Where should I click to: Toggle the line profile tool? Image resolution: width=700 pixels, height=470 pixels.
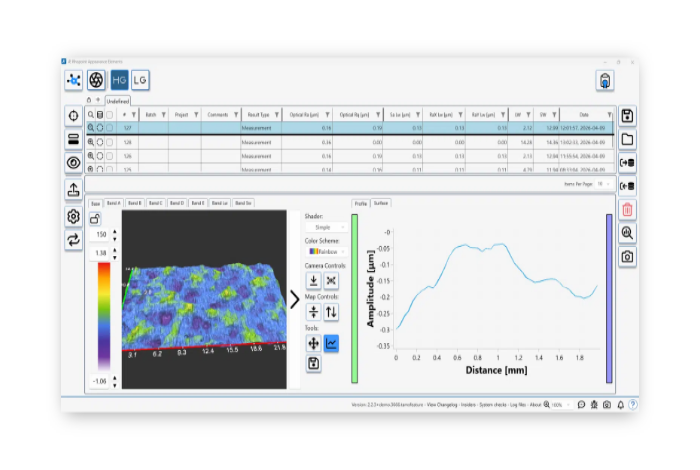pyautogui.click(x=331, y=343)
